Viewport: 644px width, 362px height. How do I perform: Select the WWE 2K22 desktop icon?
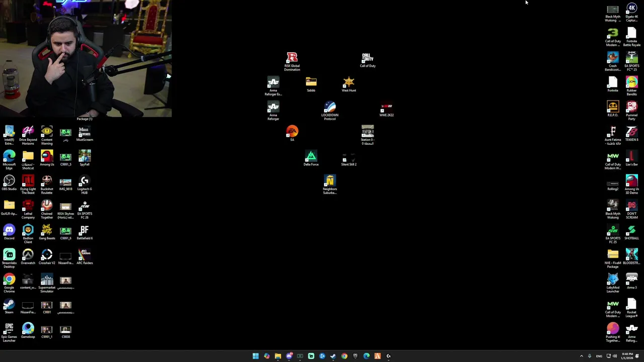pyautogui.click(x=386, y=110)
